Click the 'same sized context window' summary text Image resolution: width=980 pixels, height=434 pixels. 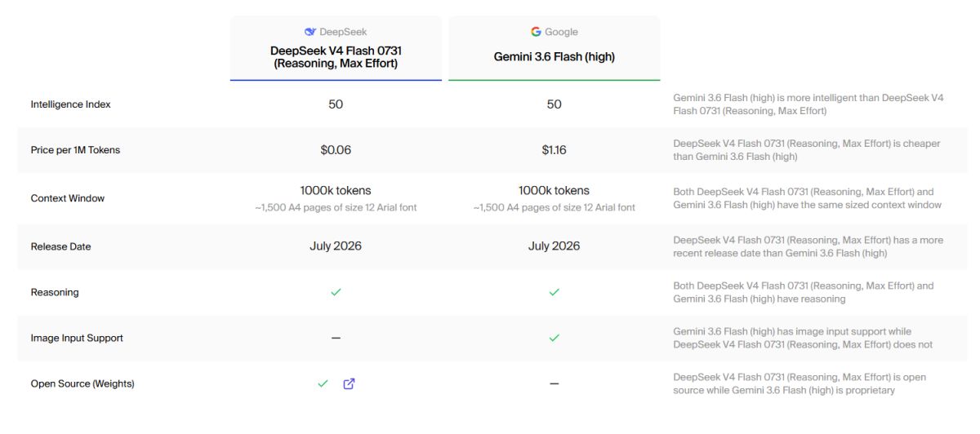point(808,198)
